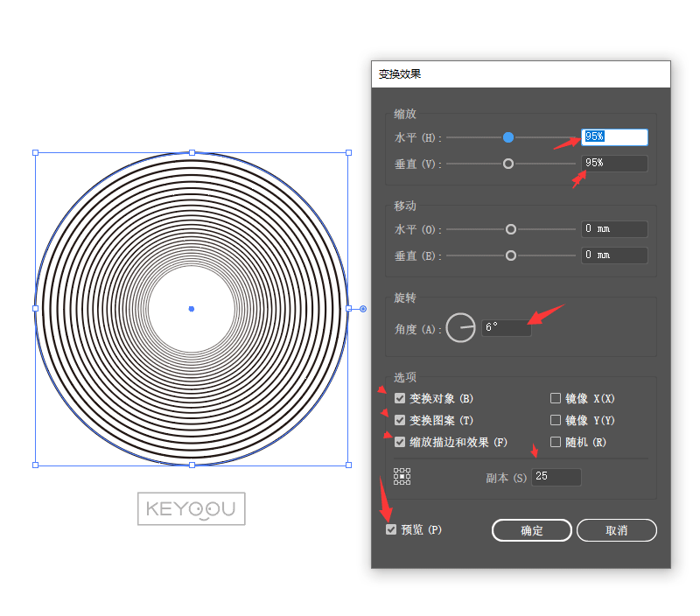
Task: Click the reference point grid icon
Action: tap(402, 476)
